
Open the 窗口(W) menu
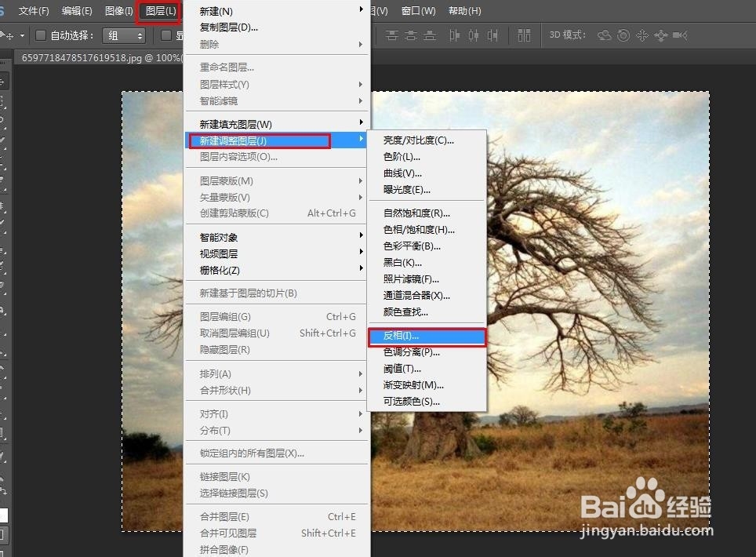click(418, 11)
